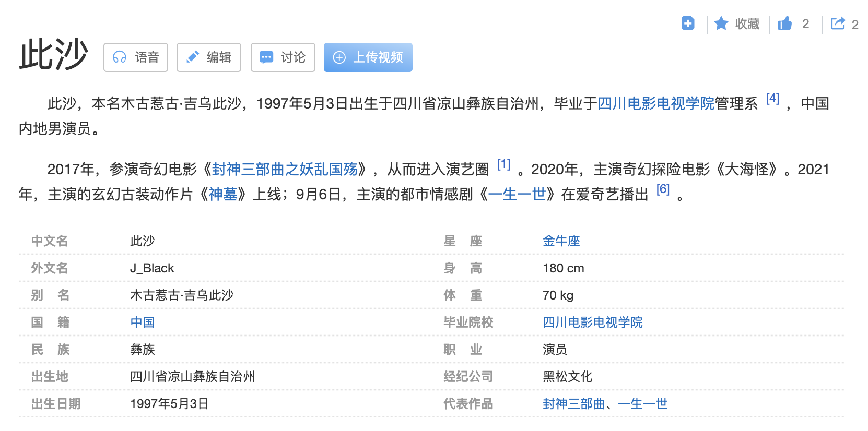Click the share arrow icon
This screenshot has width=868, height=431.
click(x=838, y=23)
